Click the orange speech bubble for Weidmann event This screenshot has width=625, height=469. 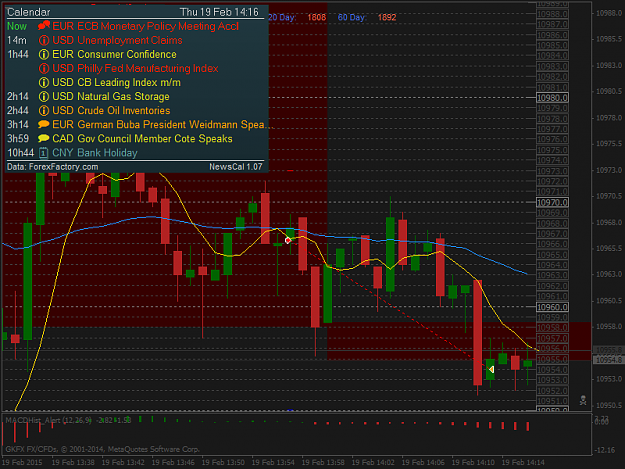coord(43,124)
